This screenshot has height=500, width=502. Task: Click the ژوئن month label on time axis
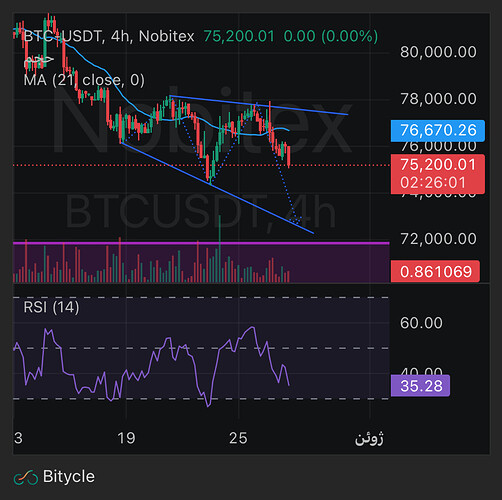coord(369,438)
